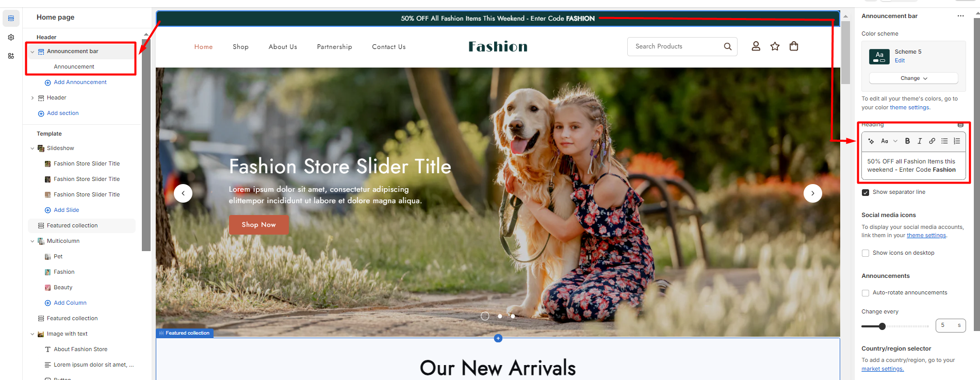
Task: Adjust the Change every slider handle
Action: pyautogui.click(x=882, y=326)
